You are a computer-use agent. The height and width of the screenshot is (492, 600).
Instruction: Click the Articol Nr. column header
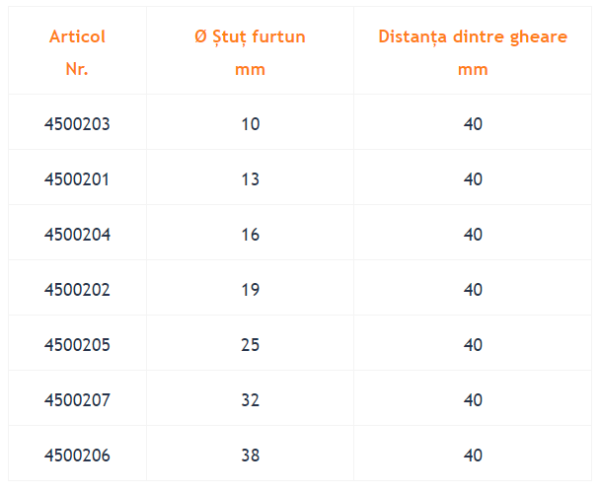77,53
